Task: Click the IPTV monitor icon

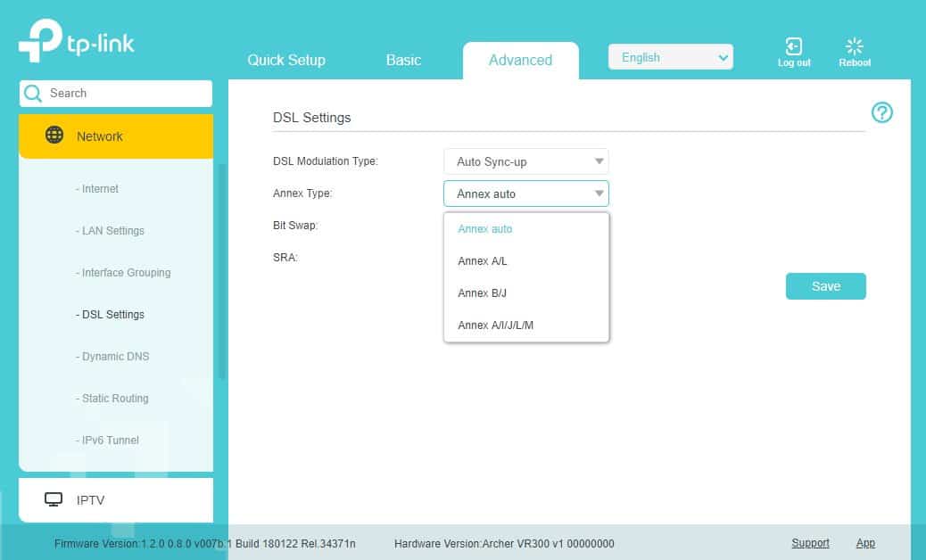Action: click(54, 499)
